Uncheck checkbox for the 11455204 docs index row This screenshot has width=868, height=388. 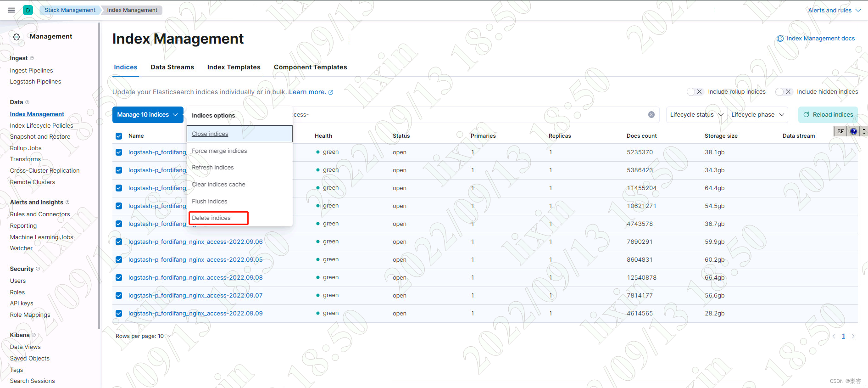click(x=119, y=188)
